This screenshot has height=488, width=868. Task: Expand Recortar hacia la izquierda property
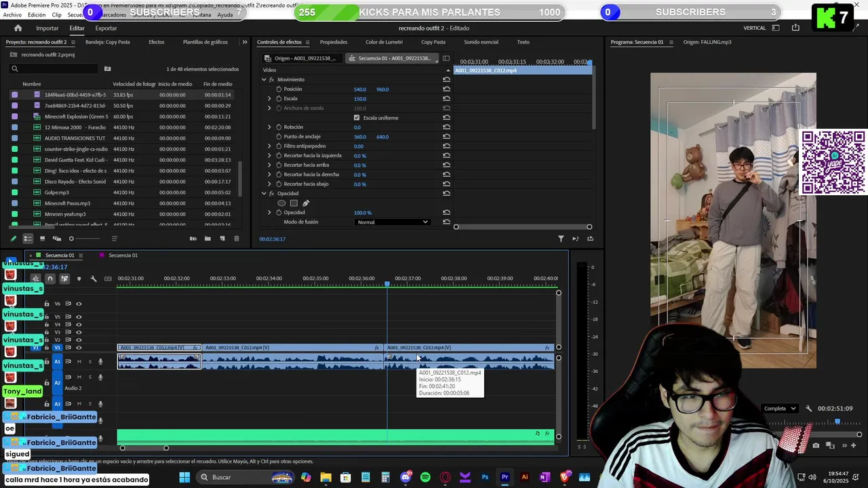point(269,155)
